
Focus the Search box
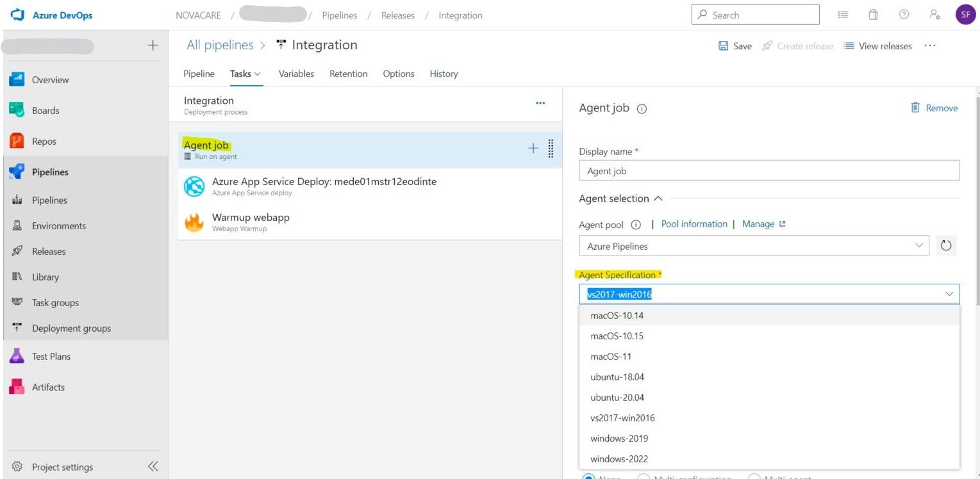pyautogui.click(x=755, y=15)
